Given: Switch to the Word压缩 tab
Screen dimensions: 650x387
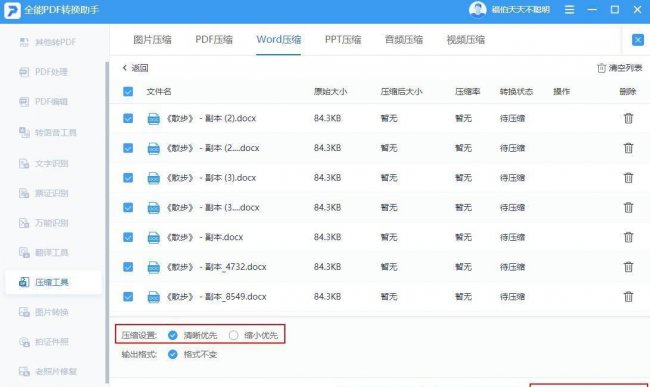Looking at the screenshot, I should (x=279, y=40).
